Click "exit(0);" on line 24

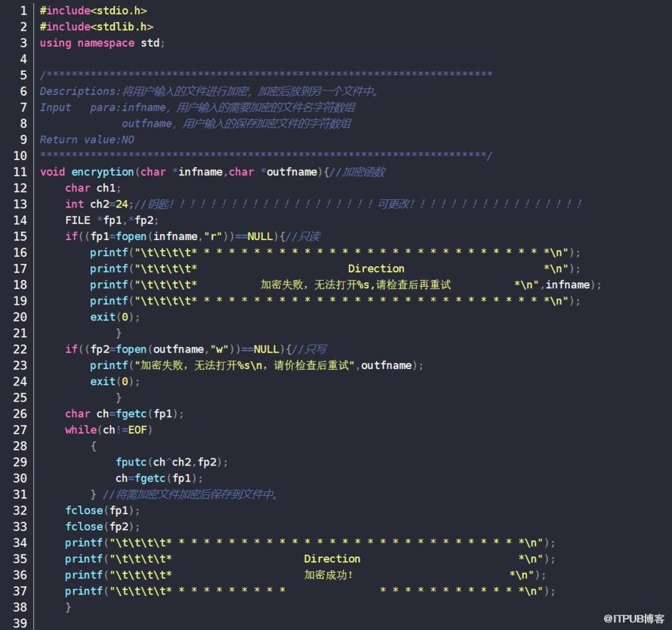pyautogui.click(x=115, y=382)
